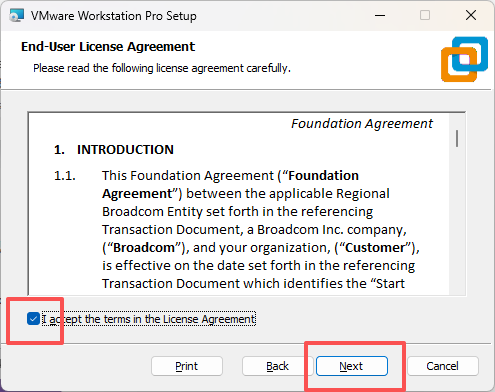
Task: Click the italic "Foundation Agreement" title
Action: click(362, 124)
